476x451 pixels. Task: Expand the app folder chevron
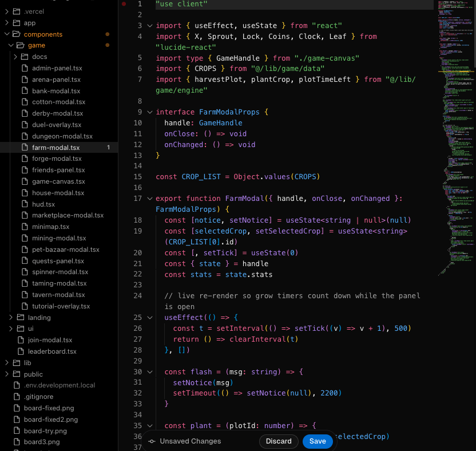(7, 23)
